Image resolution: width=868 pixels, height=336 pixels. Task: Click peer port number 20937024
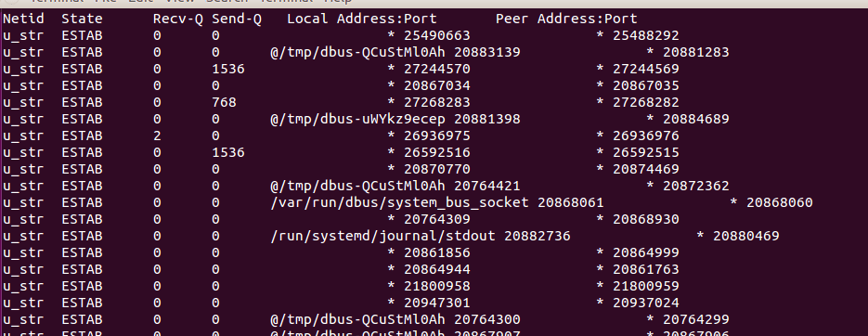click(x=646, y=303)
